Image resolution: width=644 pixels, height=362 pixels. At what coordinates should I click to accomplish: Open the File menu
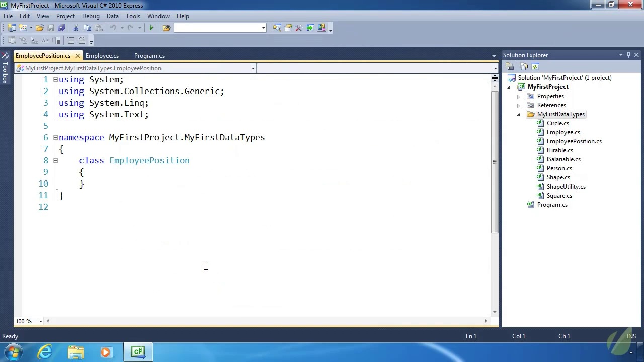coord(8,16)
